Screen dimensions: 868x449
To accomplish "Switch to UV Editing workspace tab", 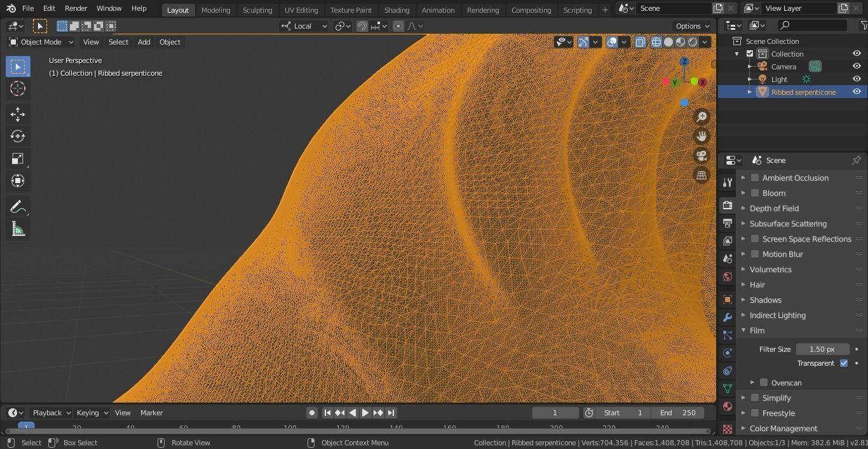I will 301,10.
